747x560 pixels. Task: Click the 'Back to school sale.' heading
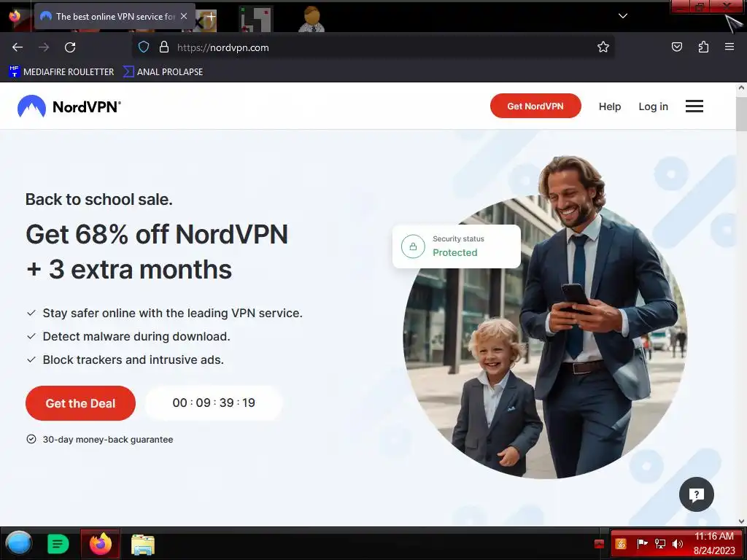click(x=99, y=199)
